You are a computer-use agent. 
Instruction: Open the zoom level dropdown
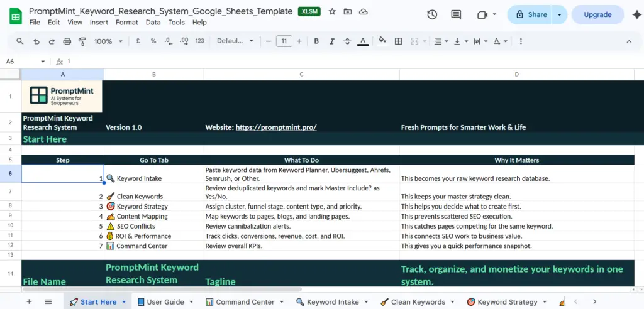click(108, 41)
